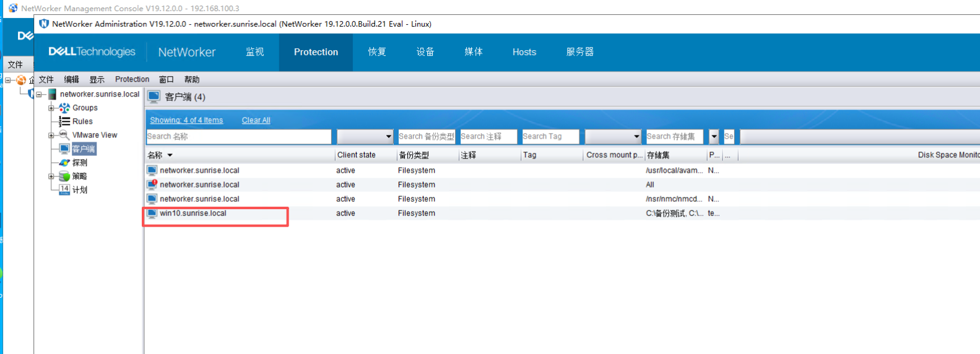Select Rules in the tree
980x354 pixels.
82,121
